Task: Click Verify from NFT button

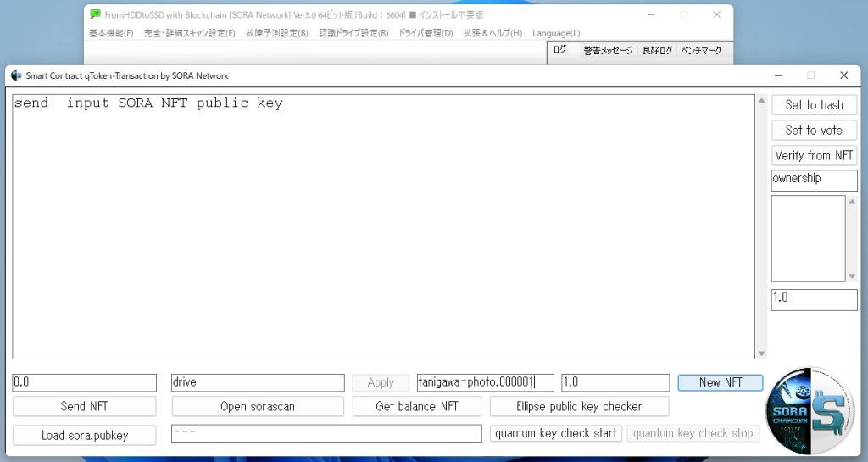Action: 814,155
